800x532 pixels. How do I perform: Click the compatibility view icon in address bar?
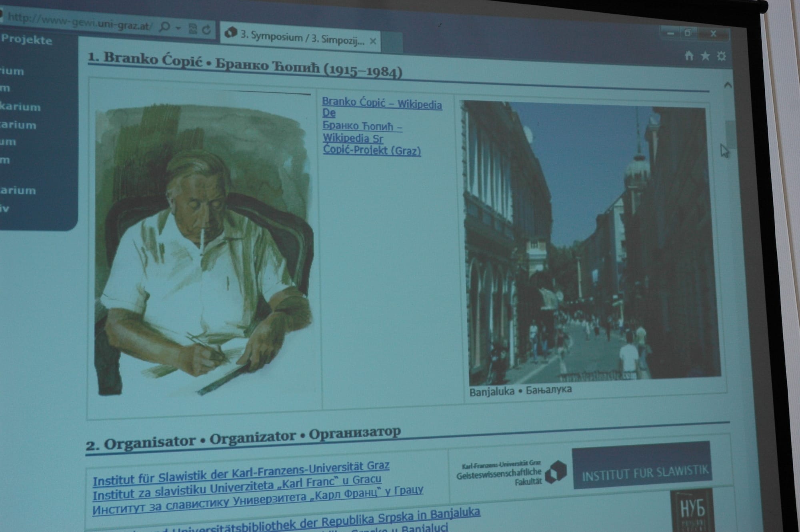(x=193, y=28)
